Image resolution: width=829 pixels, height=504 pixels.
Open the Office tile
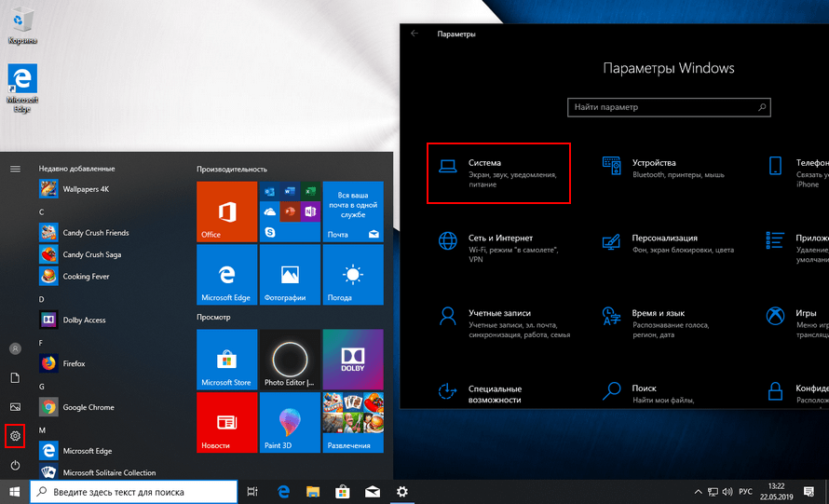click(x=226, y=211)
